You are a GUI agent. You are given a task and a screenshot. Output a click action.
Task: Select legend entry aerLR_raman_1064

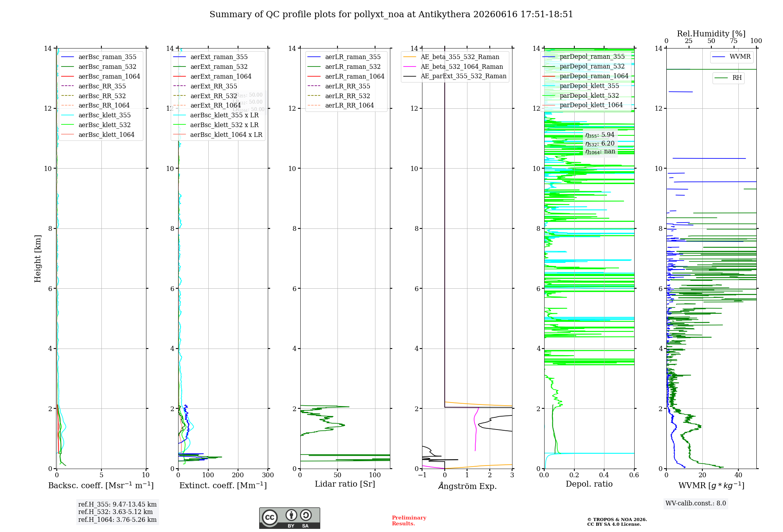point(346,77)
